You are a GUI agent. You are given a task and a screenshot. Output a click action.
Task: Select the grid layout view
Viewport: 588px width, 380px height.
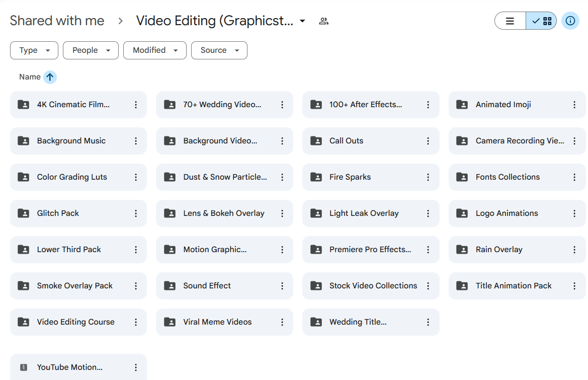pos(541,21)
